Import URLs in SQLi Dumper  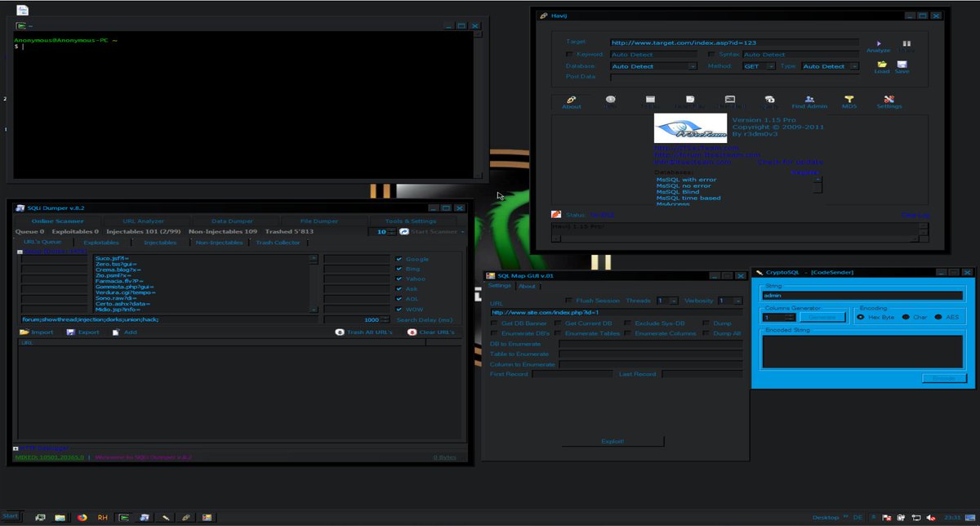(x=38, y=332)
